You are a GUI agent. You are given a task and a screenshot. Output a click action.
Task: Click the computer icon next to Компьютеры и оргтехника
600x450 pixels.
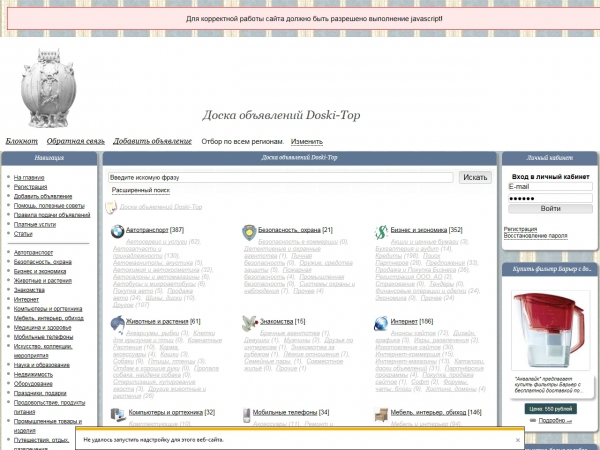(118, 414)
